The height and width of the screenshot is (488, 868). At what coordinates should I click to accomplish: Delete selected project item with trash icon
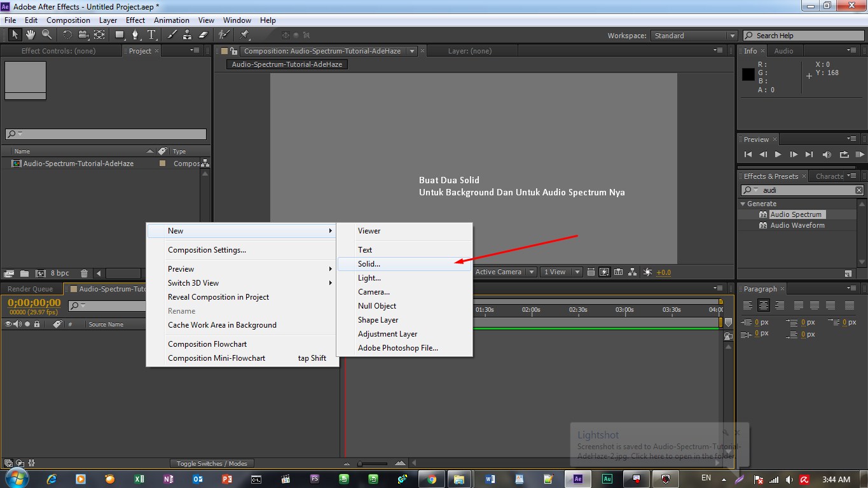pos(84,274)
